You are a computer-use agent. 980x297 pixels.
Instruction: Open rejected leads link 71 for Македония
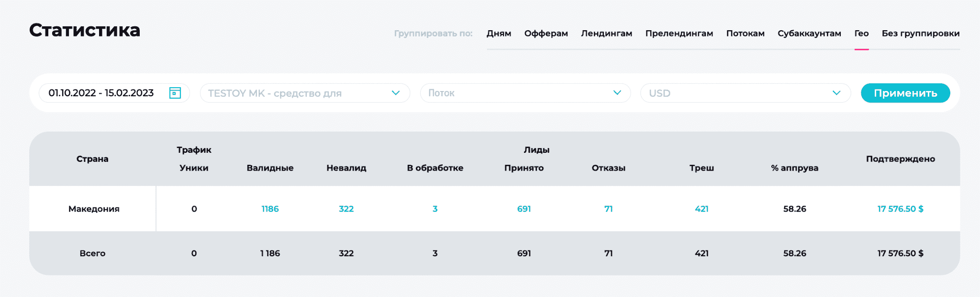tap(608, 209)
